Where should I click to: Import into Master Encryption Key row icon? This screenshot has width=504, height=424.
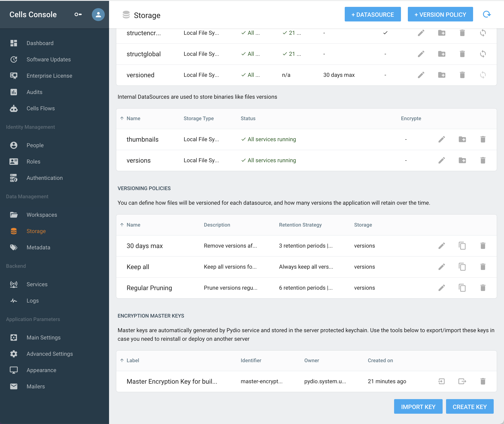click(442, 382)
